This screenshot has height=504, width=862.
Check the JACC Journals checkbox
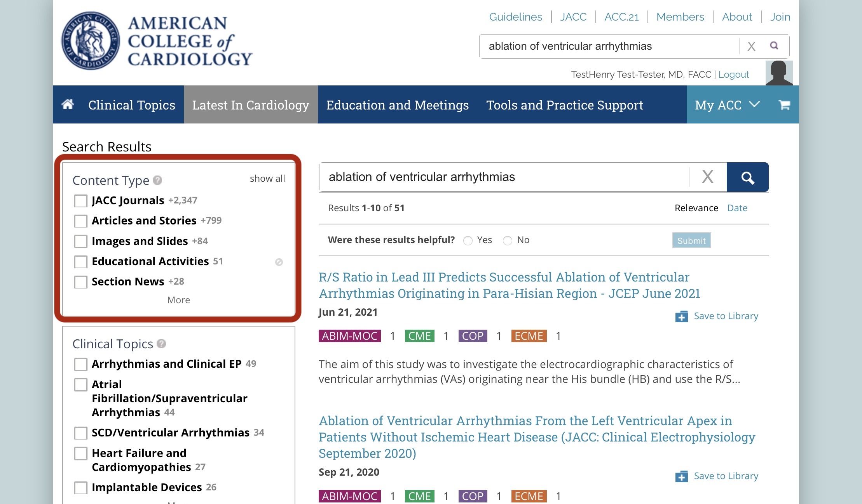(81, 201)
